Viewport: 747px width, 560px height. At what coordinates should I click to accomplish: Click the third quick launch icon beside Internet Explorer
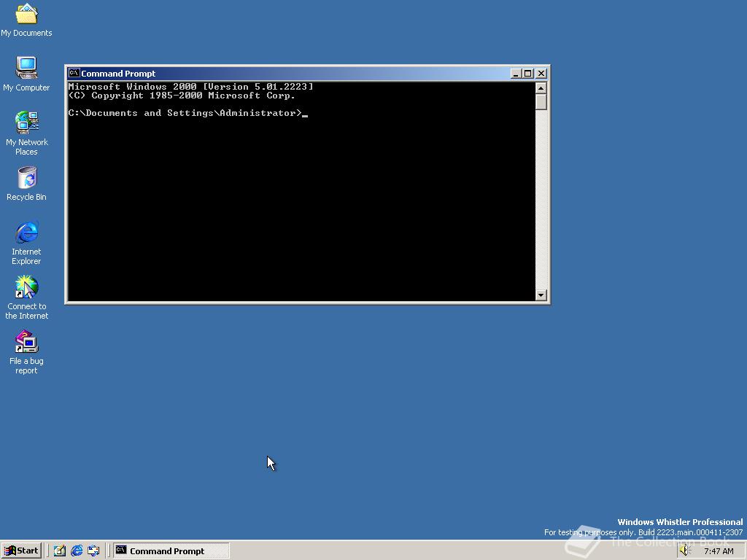93,551
